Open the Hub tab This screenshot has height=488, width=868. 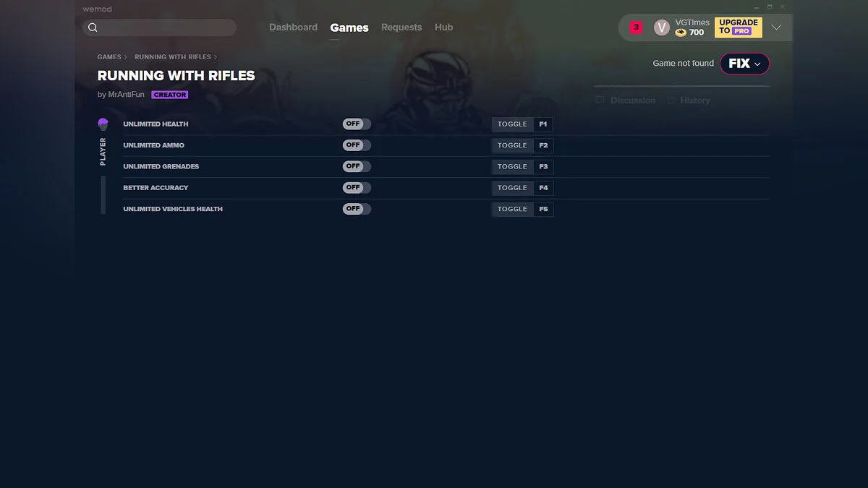coord(443,27)
